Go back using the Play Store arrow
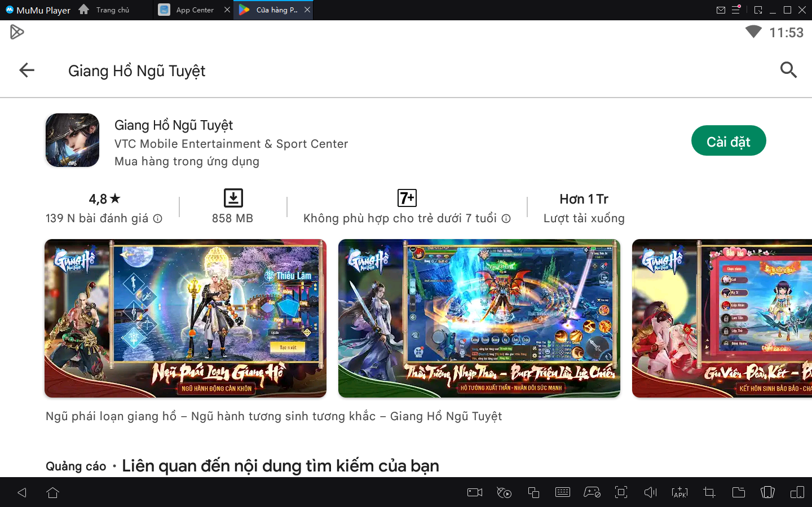812x507 pixels. coord(27,70)
